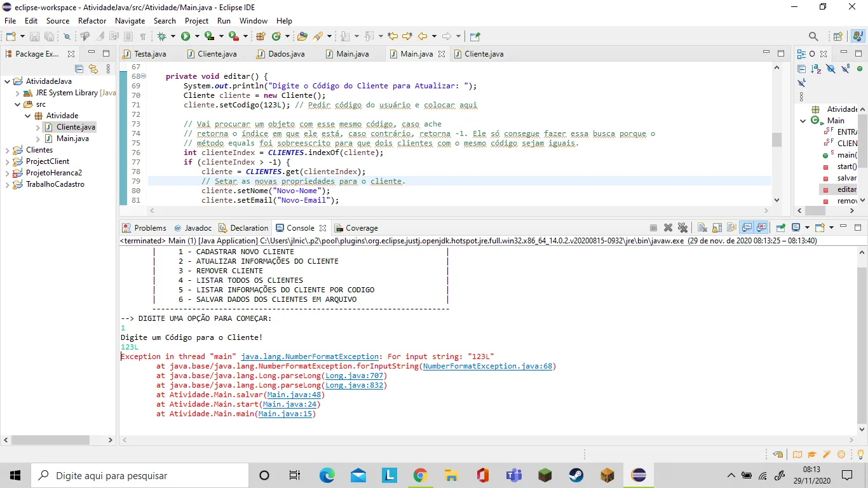Click the Search magnifier in main toolbar
Viewport: 868px width, 488px height.
pyautogui.click(x=813, y=37)
